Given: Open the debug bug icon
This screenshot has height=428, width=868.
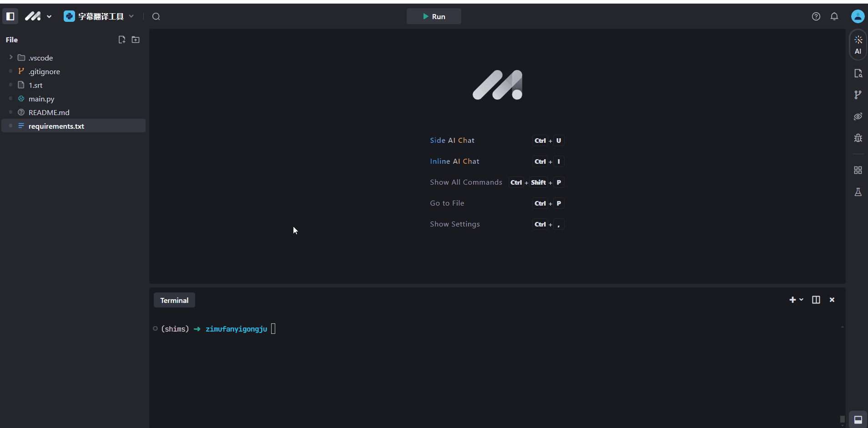Looking at the screenshot, I should click(858, 138).
